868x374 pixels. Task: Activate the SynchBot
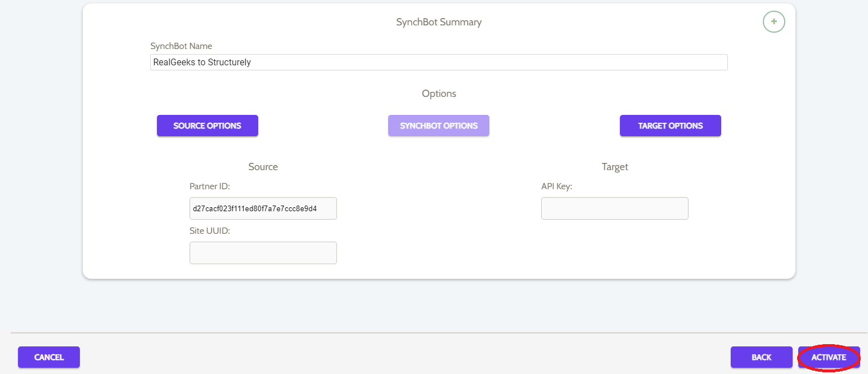click(829, 357)
